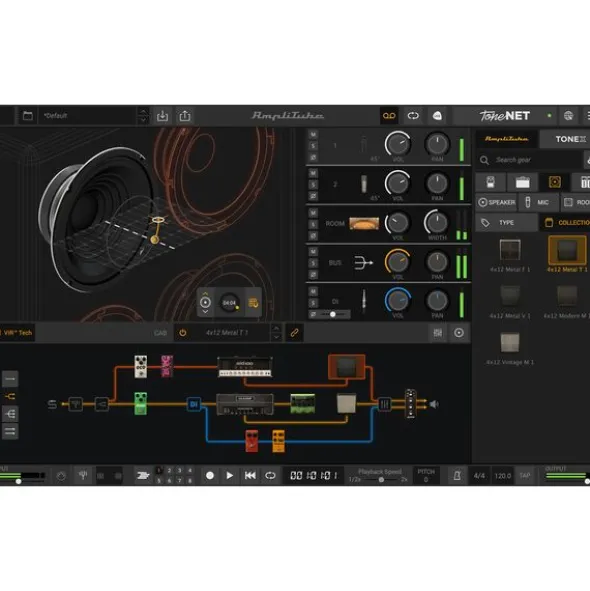
Task: Select the stomp pedal gear category icon
Action: (x=490, y=182)
